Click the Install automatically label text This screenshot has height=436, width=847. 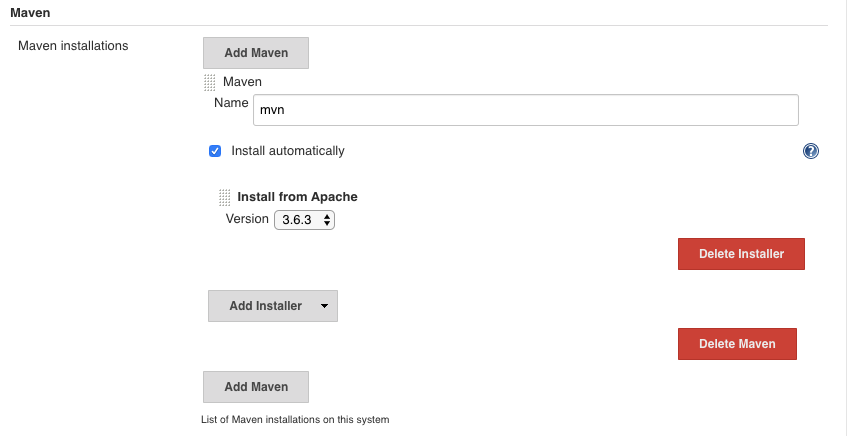pos(288,151)
